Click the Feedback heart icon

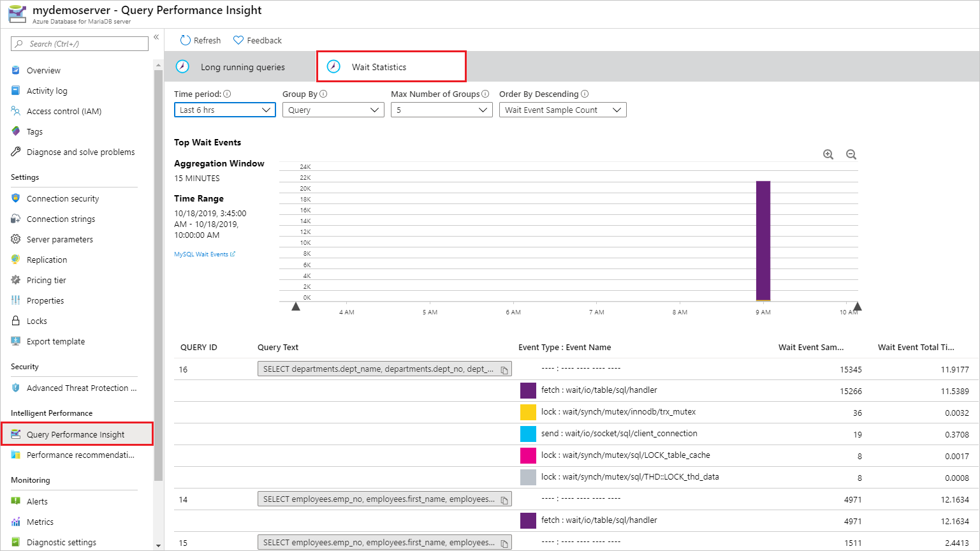[238, 40]
